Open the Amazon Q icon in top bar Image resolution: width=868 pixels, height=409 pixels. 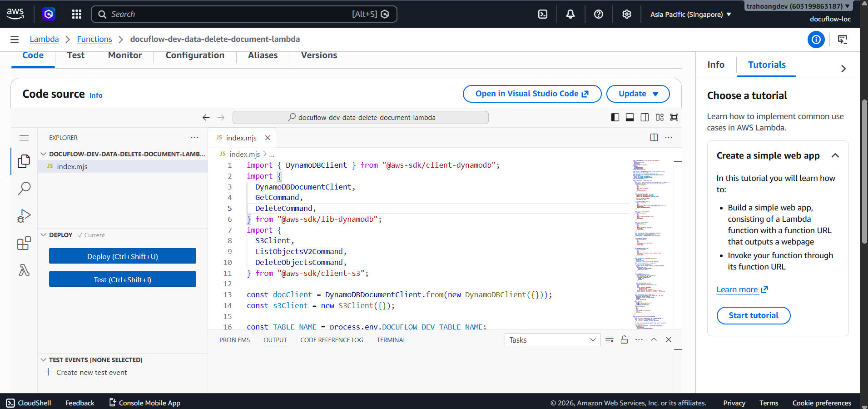49,14
